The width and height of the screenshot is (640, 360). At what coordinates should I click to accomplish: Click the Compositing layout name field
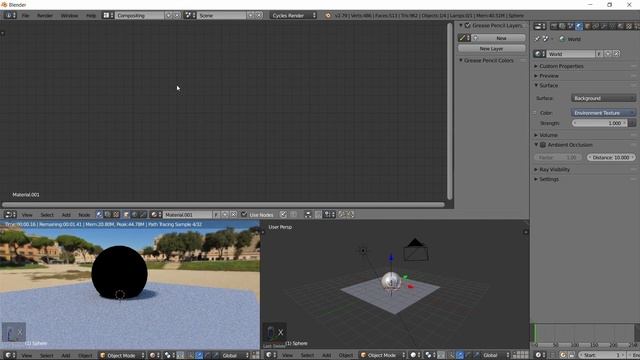140,15
